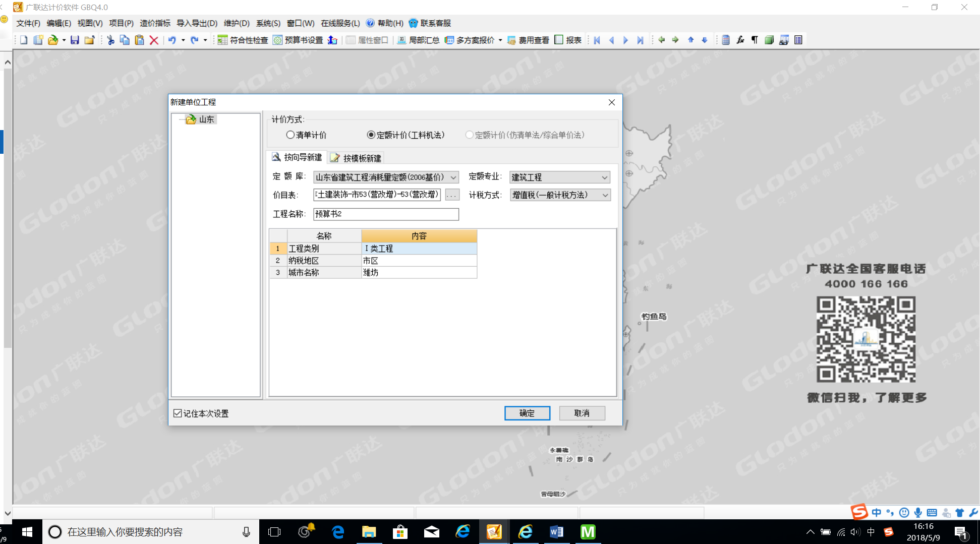
Task: Go to next record blue arrow
Action: pos(625,40)
